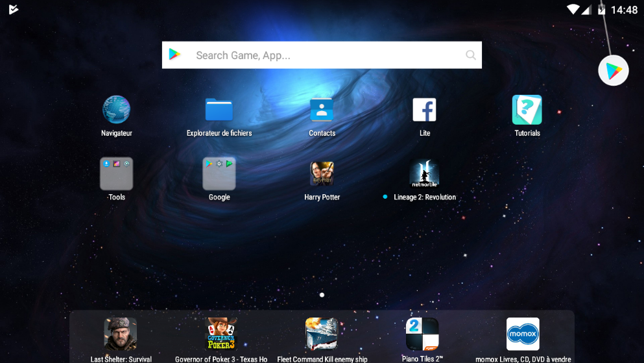Open the Navigateur browser app
Image resolution: width=644 pixels, height=363 pixels.
(117, 110)
